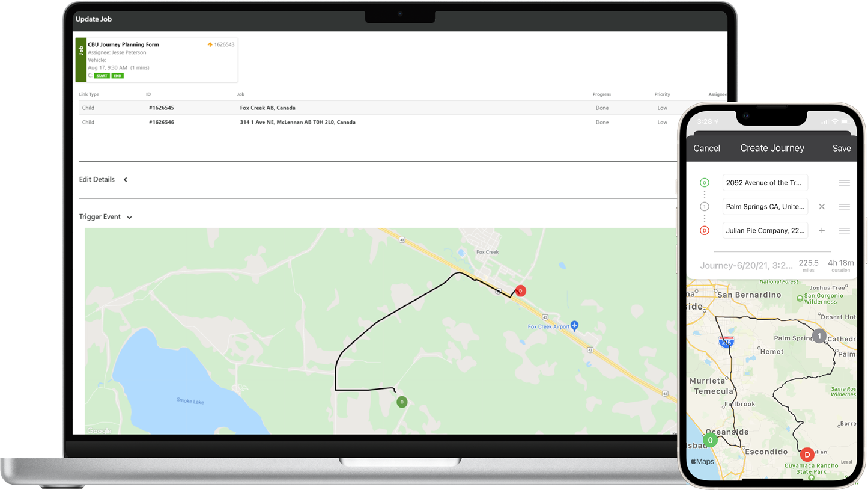Click the red D destination marker on laptop map
The width and height of the screenshot is (868, 490).
point(521,291)
